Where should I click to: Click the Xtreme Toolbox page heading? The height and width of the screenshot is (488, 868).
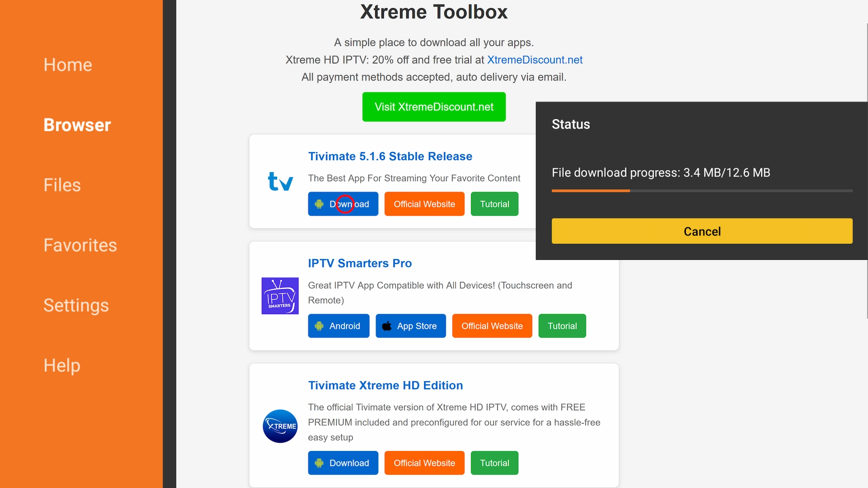tap(434, 12)
